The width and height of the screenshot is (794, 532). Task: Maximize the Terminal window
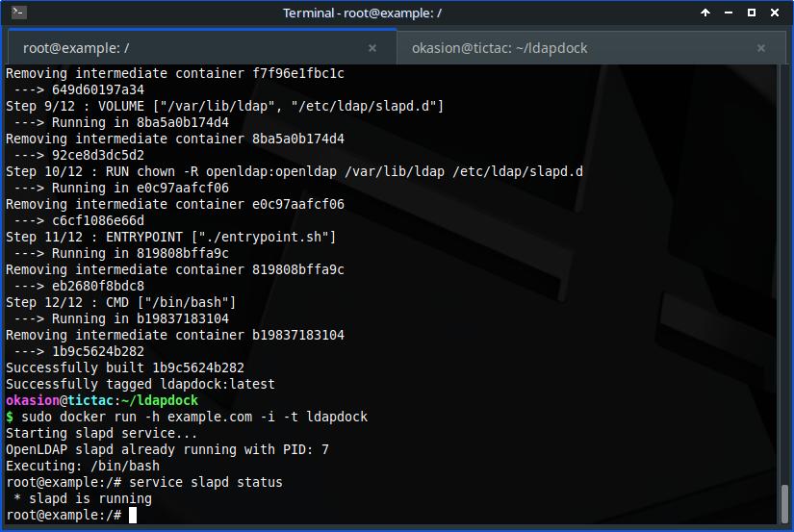[752, 13]
